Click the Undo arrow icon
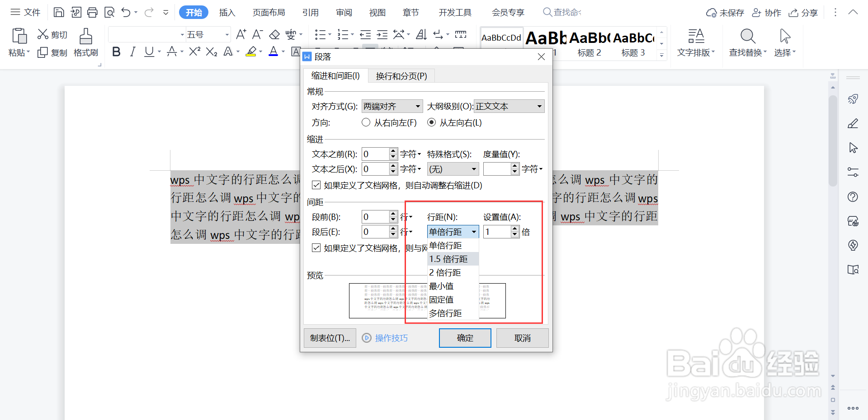The width and height of the screenshot is (868, 420). (x=126, y=12)
